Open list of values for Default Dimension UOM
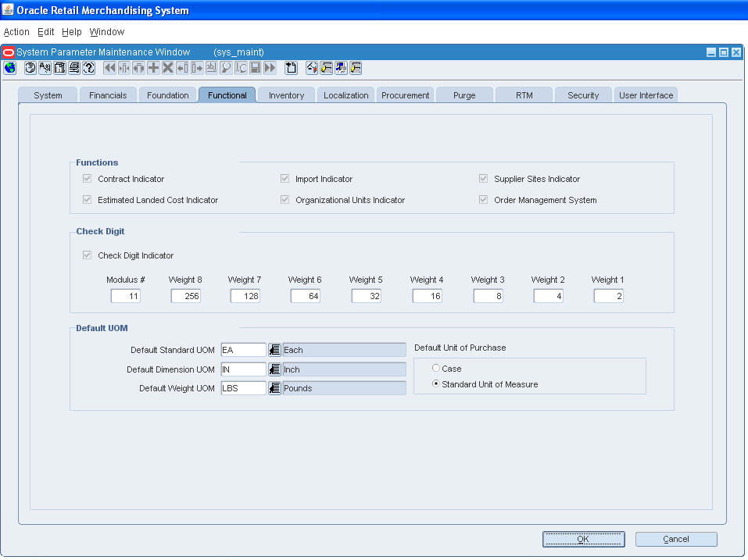The height and width of the screenshot is (560, 748). [x=274, y=369]
